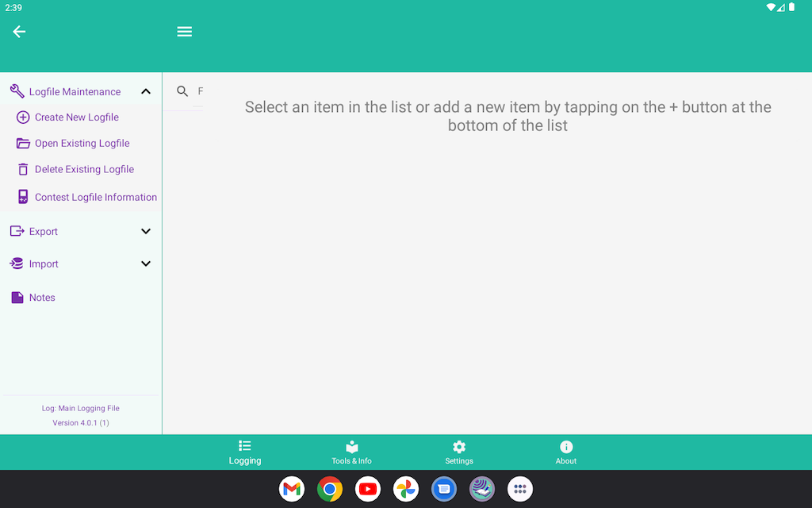The image size is (812, 508).
Task: Click the Export icon in sidebar
Action: tap(17, 231)
